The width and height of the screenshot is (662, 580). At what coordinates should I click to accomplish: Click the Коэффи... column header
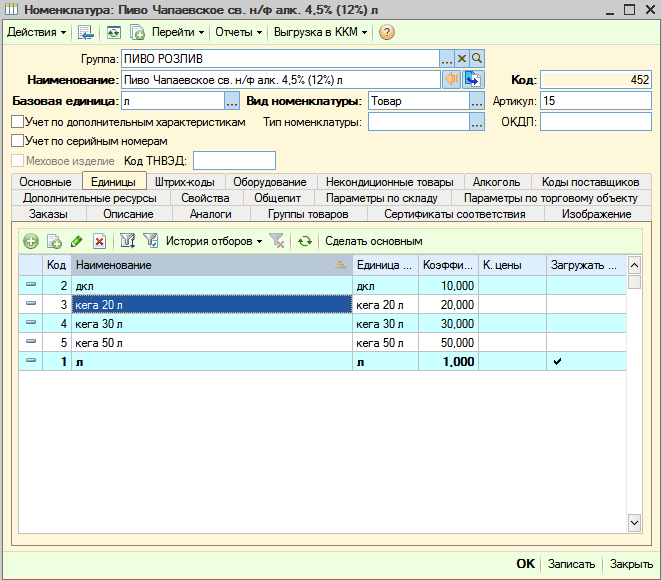[x=448, y=265]
